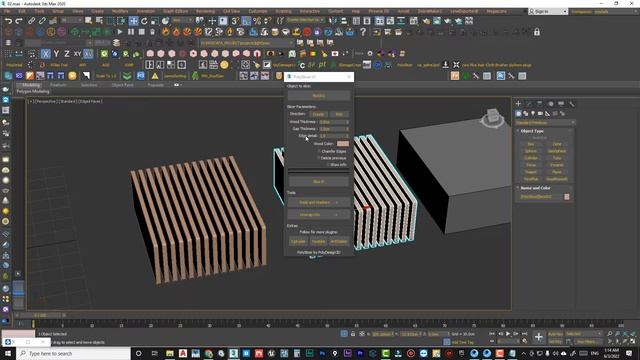Image resolution: width=640 pixels, height=360 pixels.
Task: Click the pick object button in PolySlicer
Action: coord(319,96)
